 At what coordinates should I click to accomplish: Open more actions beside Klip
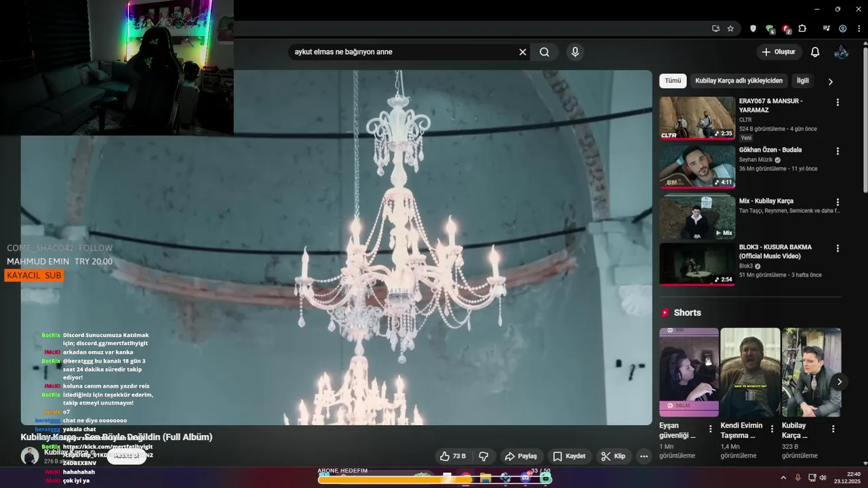point(644,456)
